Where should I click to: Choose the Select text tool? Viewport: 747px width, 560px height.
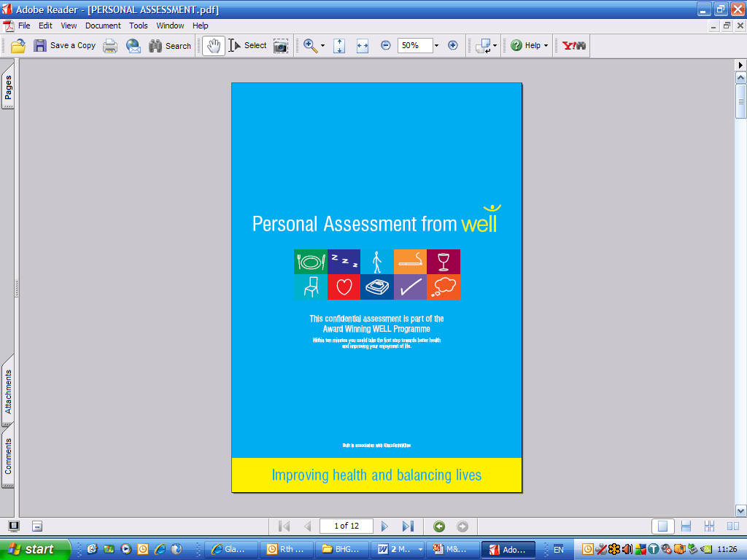pos(248,46)
